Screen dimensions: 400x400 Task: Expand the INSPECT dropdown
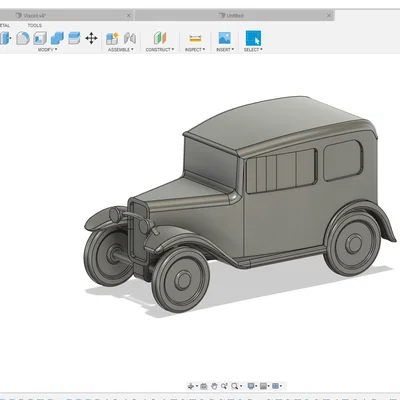(x=195, y=50)
